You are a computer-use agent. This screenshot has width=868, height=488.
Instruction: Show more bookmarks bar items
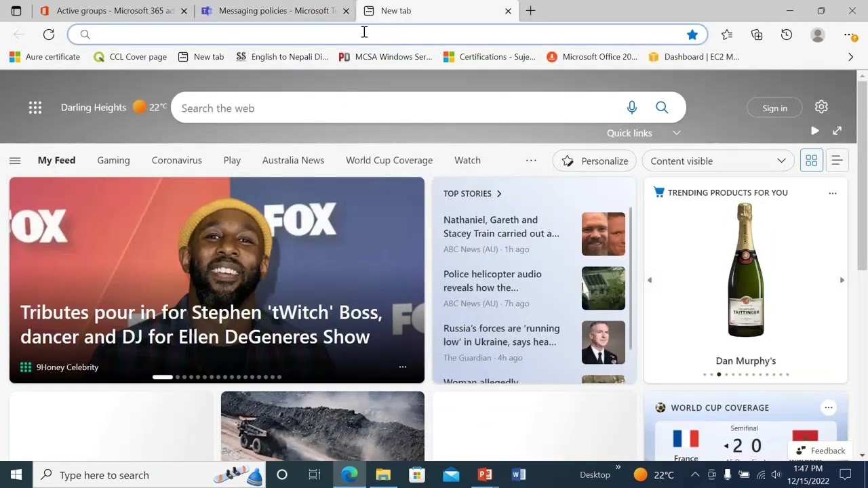[x=851, y=57]
